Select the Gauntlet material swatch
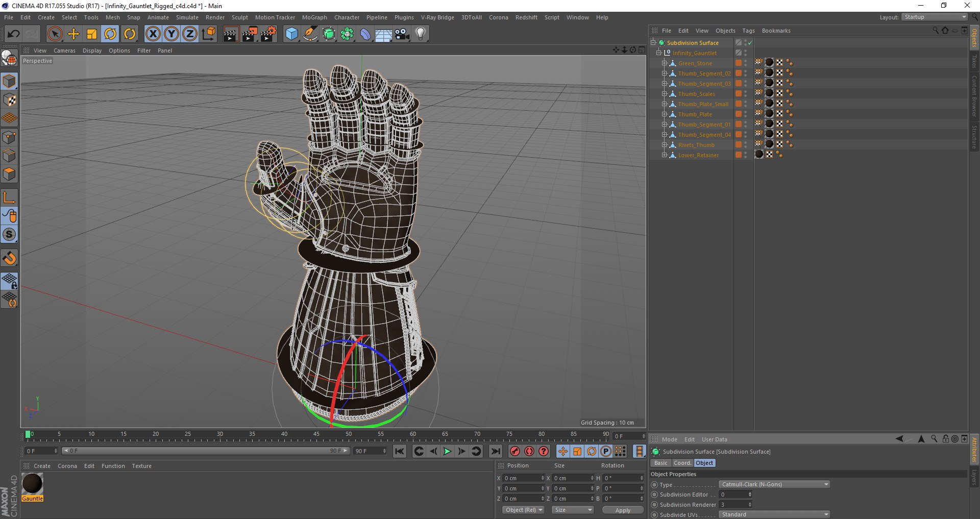The image size is (980, 519). 32,484
